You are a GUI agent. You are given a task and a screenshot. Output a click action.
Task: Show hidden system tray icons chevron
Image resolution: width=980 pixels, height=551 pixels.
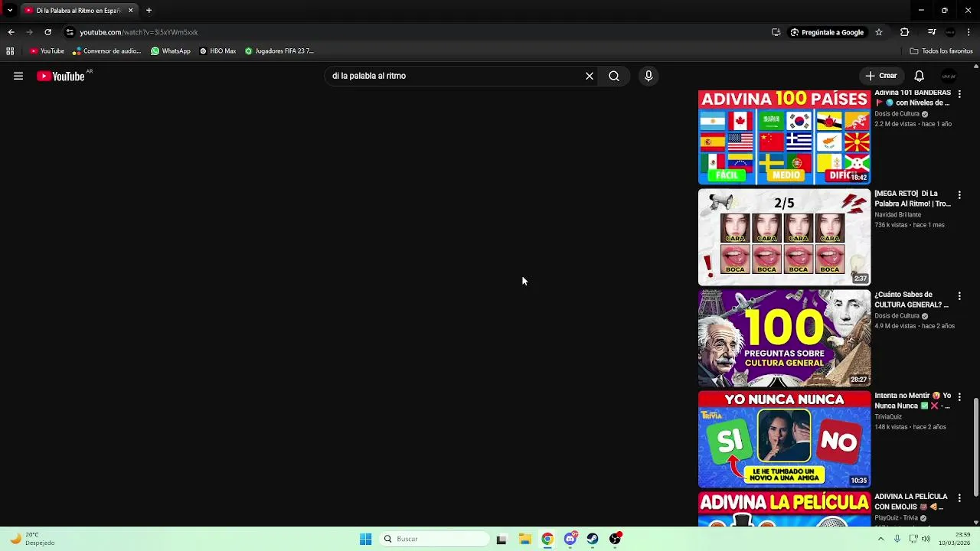tap(880, 539)
